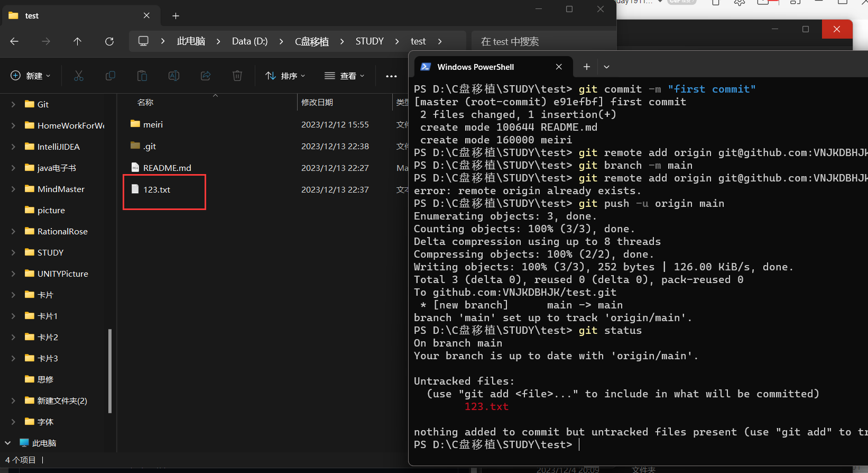Expand the Git folder in sidebar
Screen dimensions: 868x473
tap(13, 104)
